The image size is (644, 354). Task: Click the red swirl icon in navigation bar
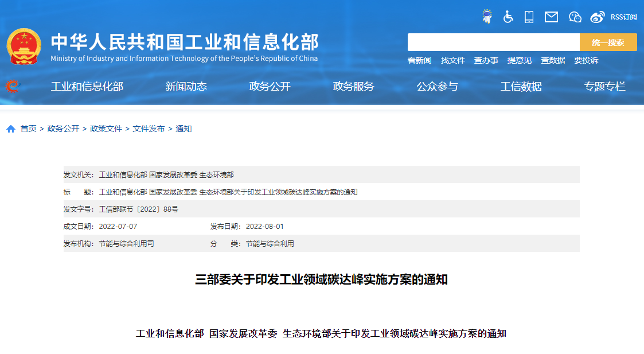(13, 86)
